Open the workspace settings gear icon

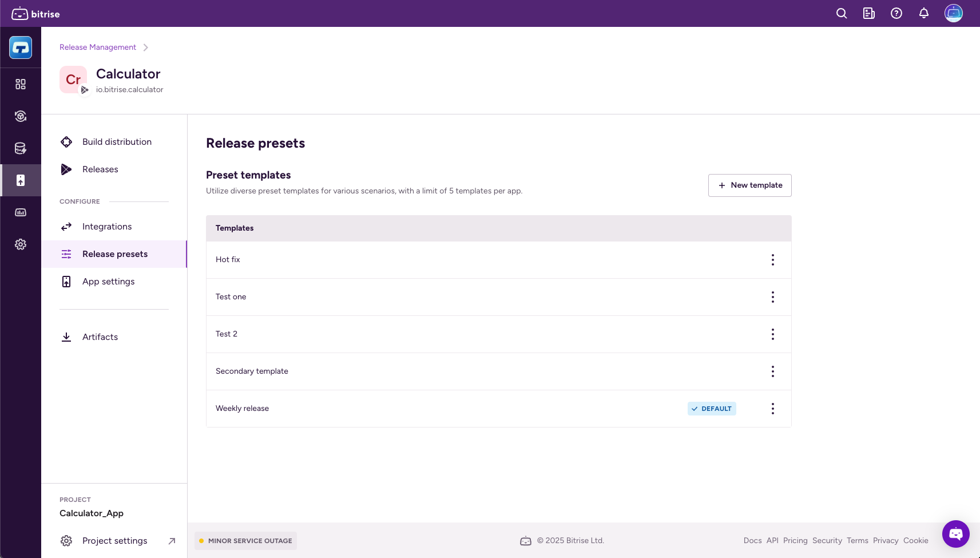pos(21,244)
